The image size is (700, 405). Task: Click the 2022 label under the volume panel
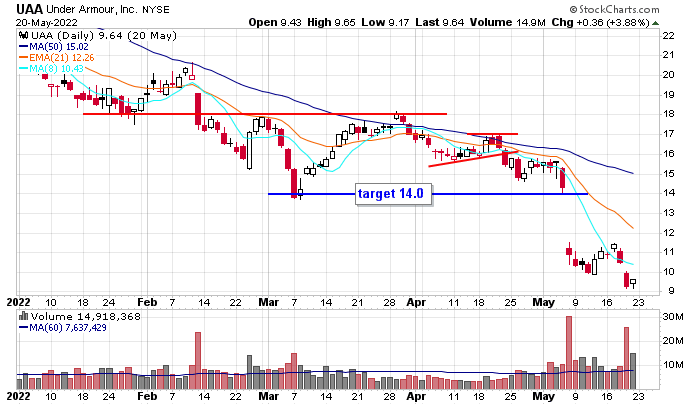[x=19, y=396]
